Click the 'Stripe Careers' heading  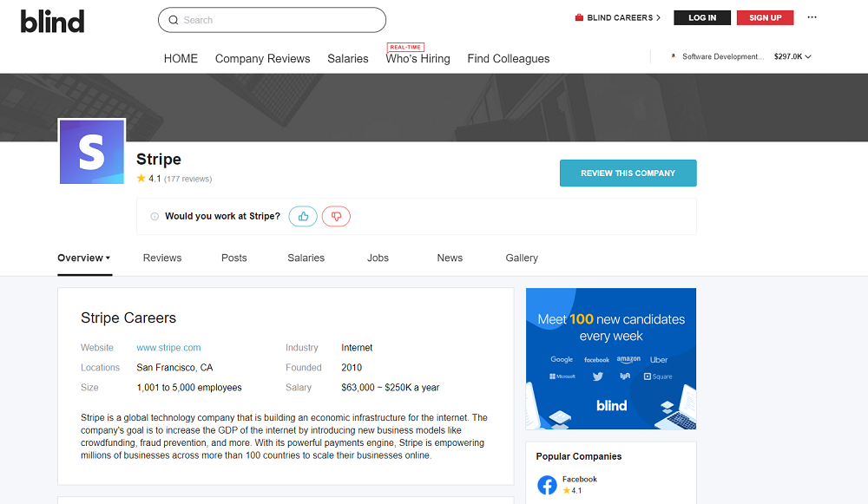[x=128, y=317]
